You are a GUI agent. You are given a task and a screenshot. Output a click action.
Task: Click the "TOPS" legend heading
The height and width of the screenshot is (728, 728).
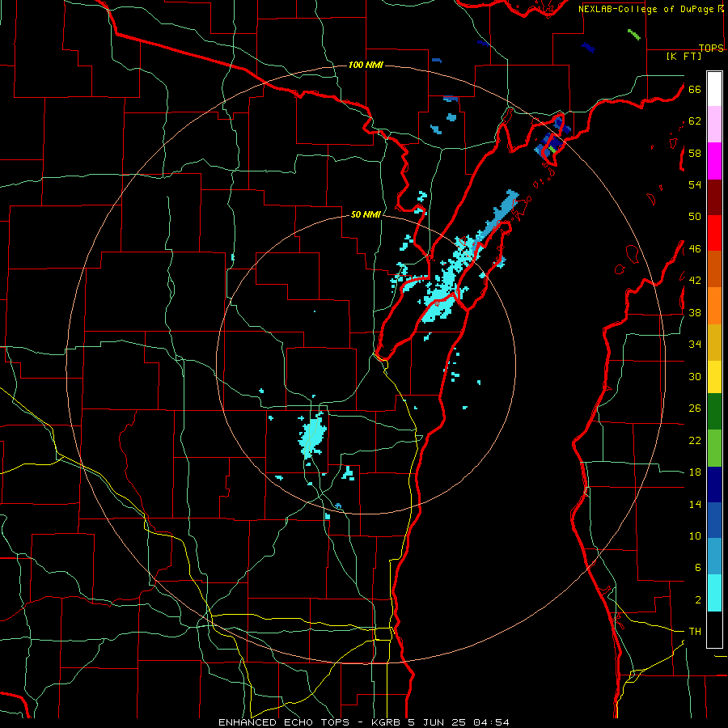tap(711, 48)
